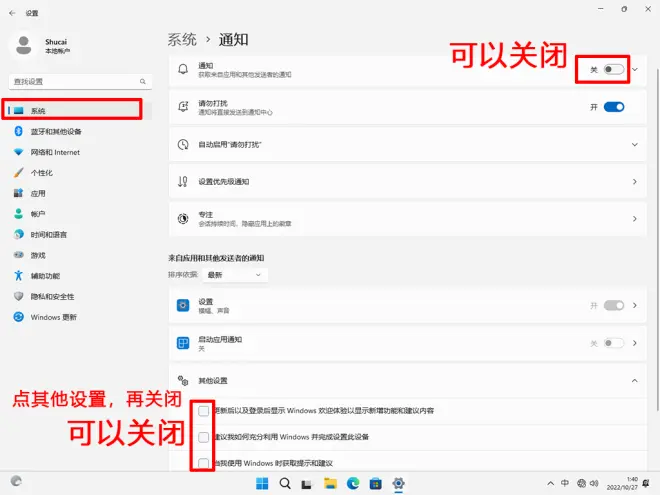Toggle 启动应用通知 switch
The height and width of the screenshot is (495, 660).
(614, 343)
